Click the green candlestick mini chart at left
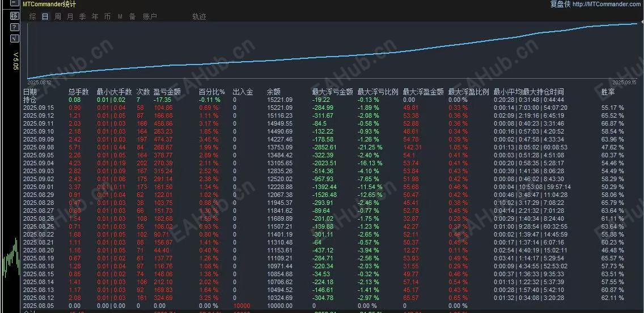Screen dimensions: 644x313 [11, 259]
